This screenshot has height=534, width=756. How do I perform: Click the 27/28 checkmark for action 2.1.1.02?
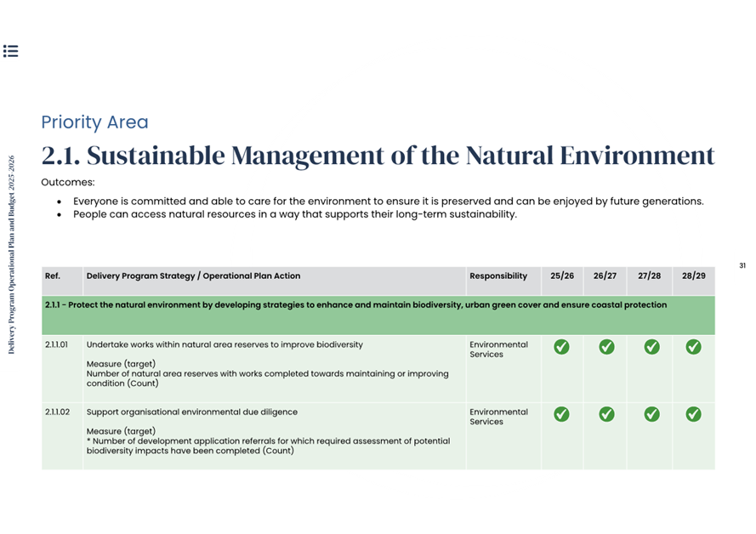(x=651, y=414)
